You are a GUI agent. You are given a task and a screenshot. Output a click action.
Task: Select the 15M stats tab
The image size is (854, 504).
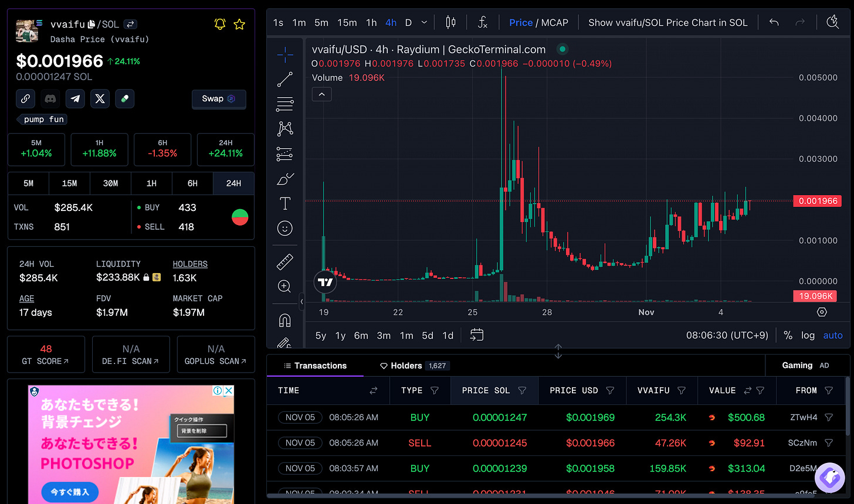point(69,183)
